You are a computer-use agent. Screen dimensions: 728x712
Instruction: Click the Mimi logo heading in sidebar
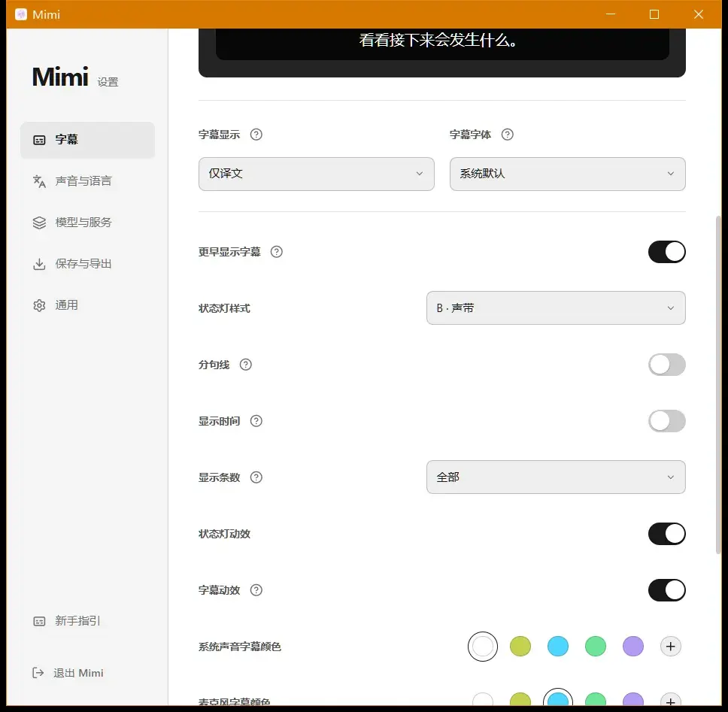click(60, 77)
